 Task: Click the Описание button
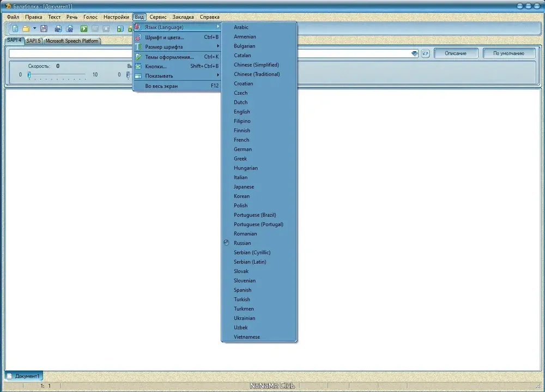click(x=456, y=53)
